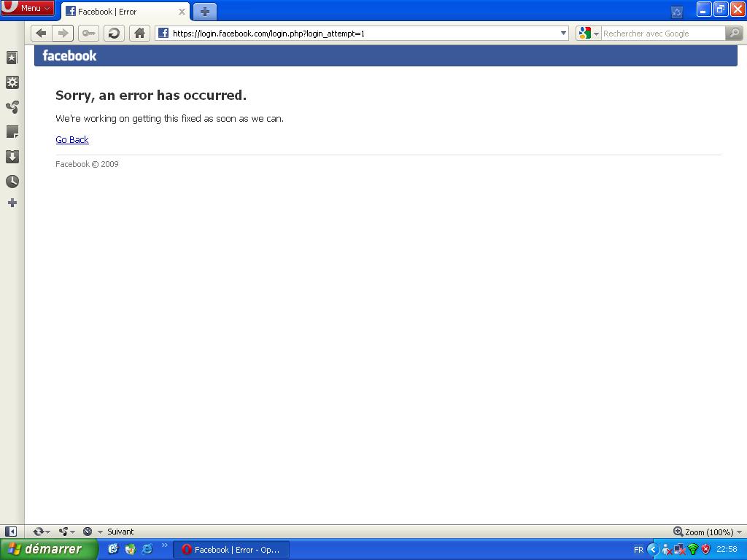
Task: Click the red security shield tray icon
Action: (705, 550)
